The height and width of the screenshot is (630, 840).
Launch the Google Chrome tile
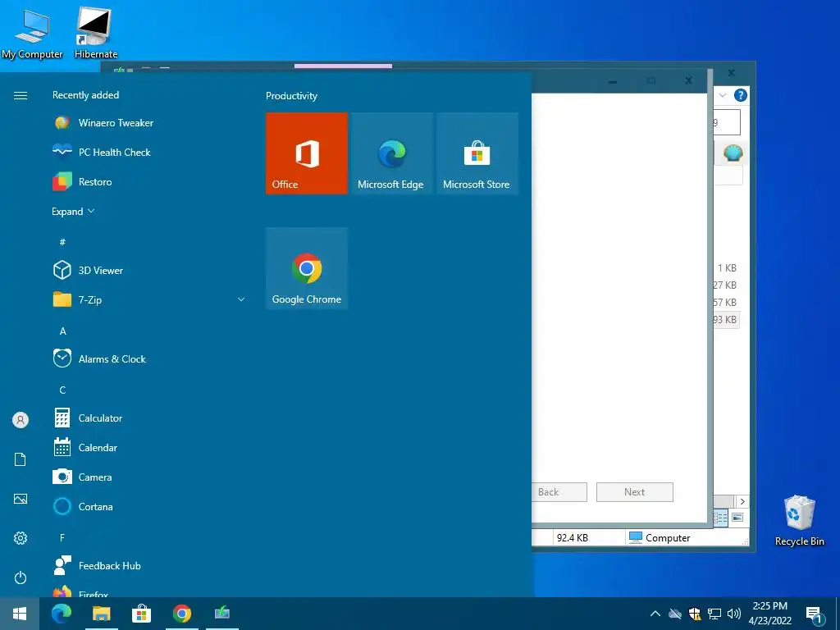307,268
